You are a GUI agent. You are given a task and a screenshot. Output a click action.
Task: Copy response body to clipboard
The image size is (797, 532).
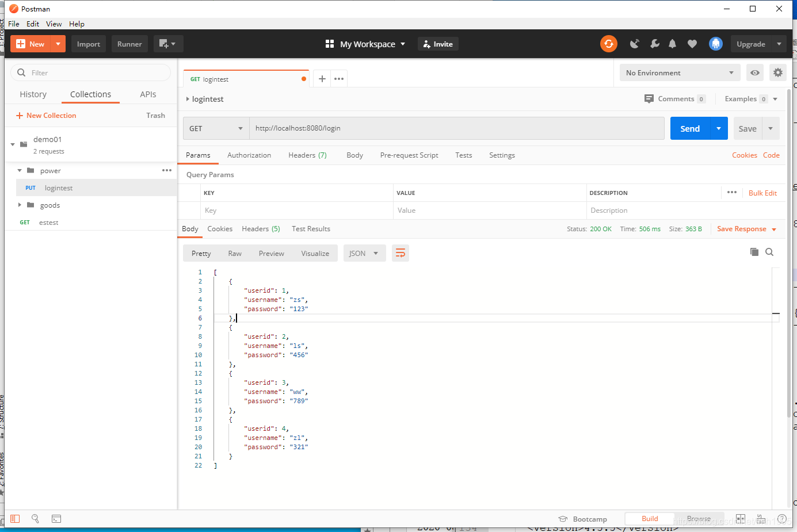[x=754, y=252]
